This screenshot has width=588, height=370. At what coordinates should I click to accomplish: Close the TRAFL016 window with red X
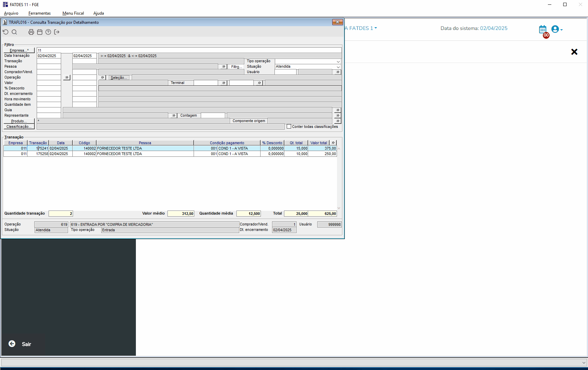click(x=337, y=22)
